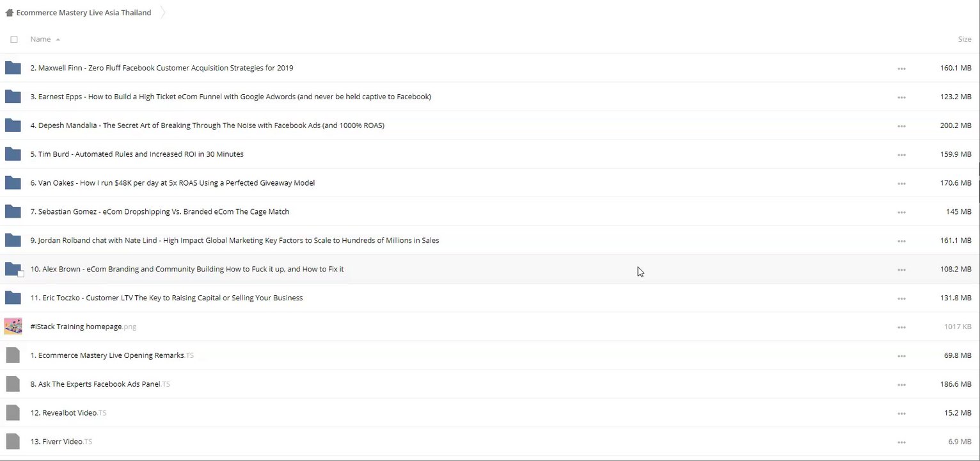Click the file icon for Revealbot Video
980x461 pixels.
13,413
